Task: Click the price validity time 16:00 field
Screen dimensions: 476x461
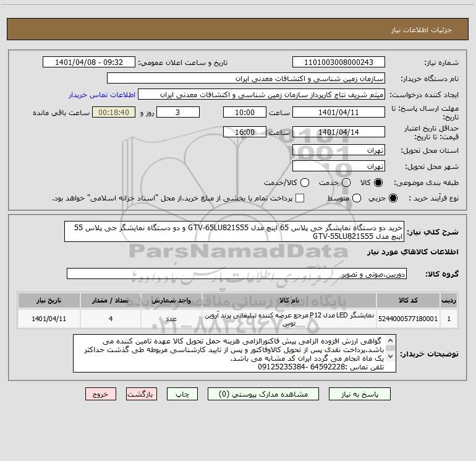Action: point(245,132)
